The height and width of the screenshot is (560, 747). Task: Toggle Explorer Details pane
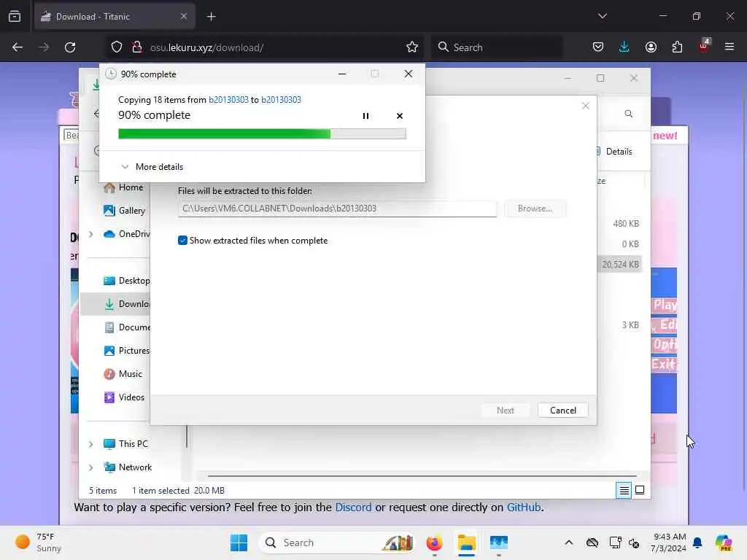(x=614, y=152)
